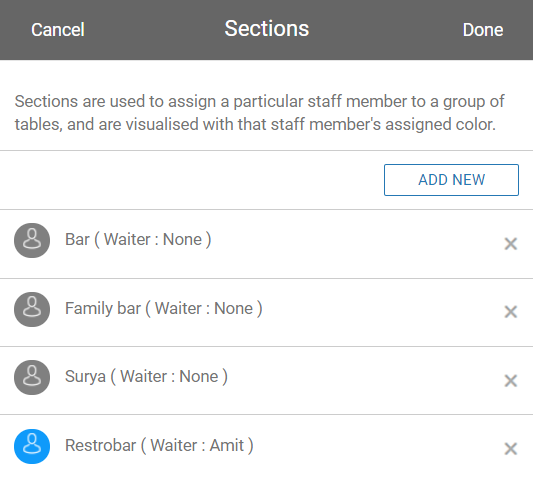This screenshot has width=533, height=496.
Task: Remove the Restrobar section with X
Action: click(x=511, y=449)
